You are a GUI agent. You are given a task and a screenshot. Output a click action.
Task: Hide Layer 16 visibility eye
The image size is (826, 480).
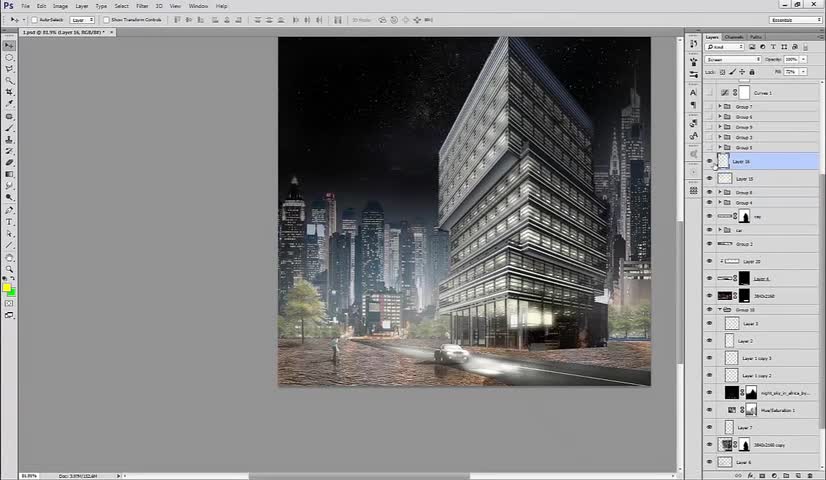point(709,161)
